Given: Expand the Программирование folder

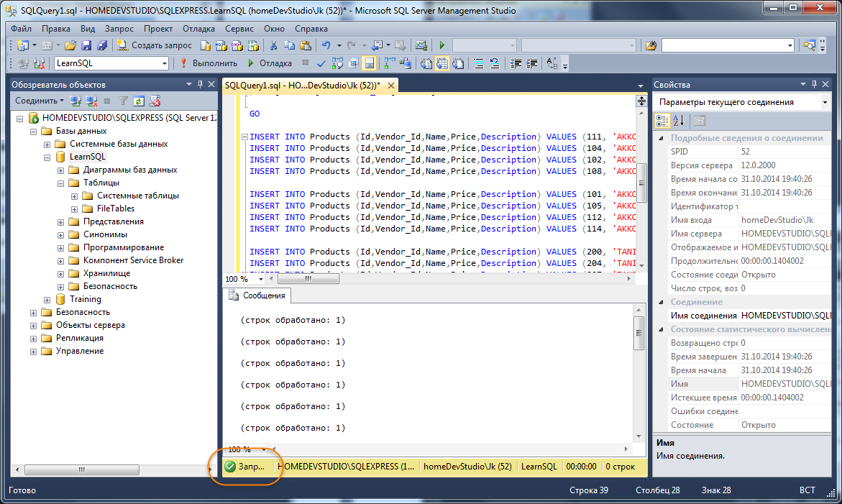Looking at the screenshot, I should [x=60, y=248].
